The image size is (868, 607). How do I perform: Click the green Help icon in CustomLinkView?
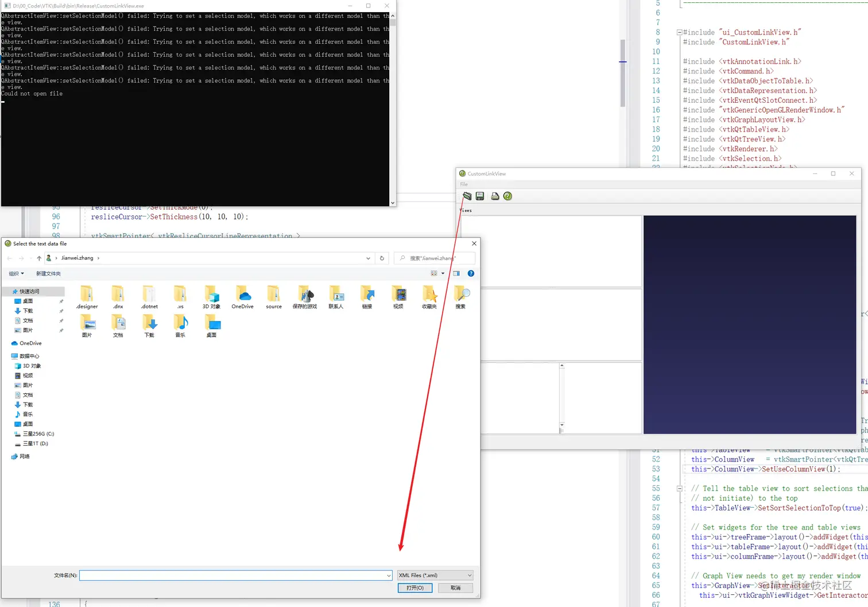click(x=507, y=196)
